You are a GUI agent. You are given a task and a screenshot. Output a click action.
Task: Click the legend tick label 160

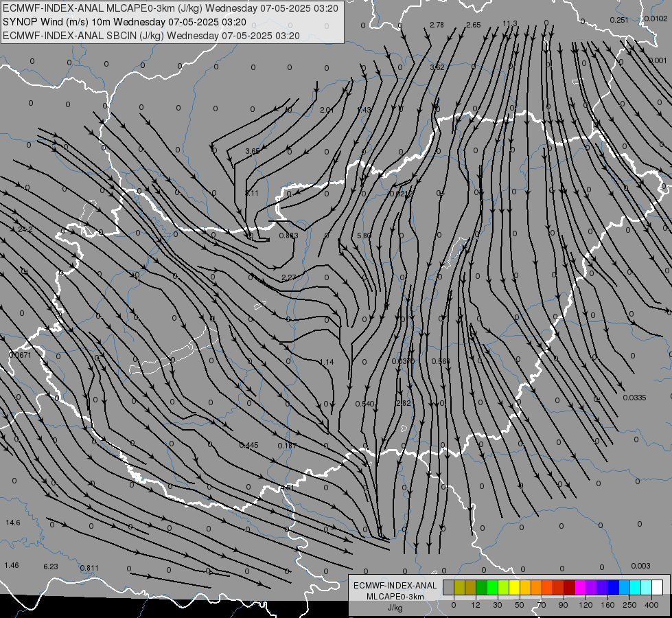(x=607, y=605)
